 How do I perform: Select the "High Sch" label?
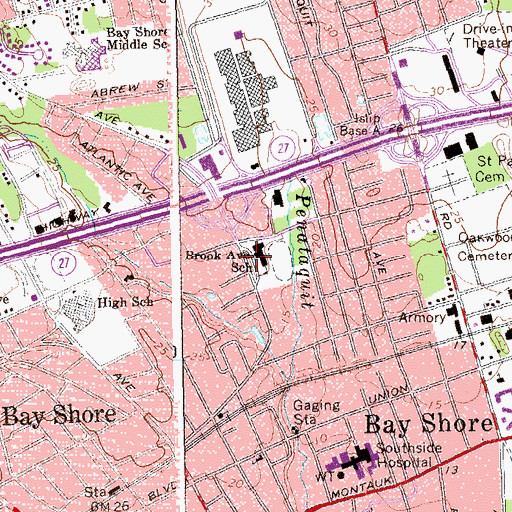coord(125,303)
